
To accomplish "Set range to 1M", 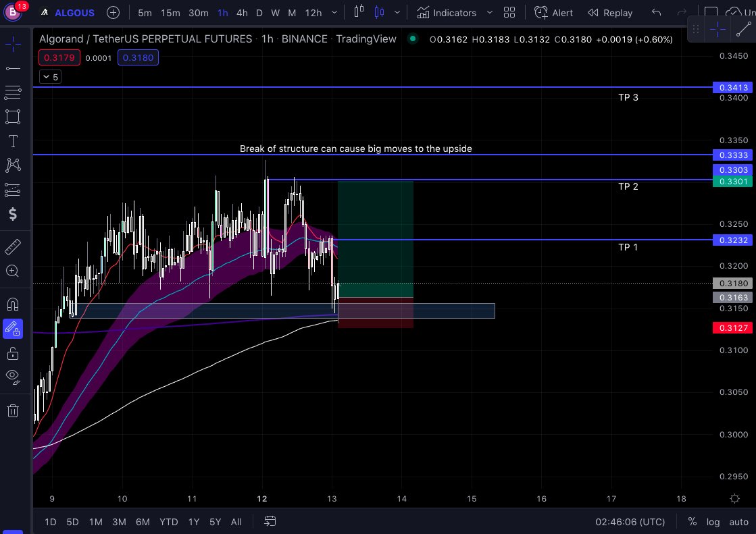I will (x=95, y=522).
